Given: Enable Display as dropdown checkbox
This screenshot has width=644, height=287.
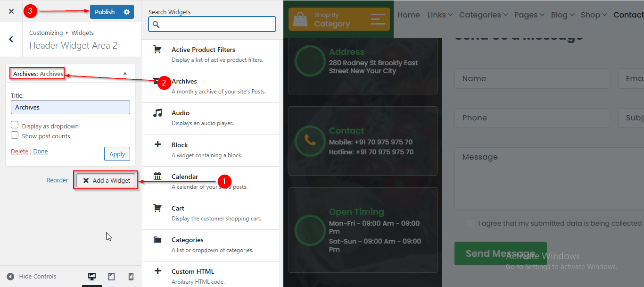Looking at the screenshot, I should pyautogui.click(x=15, y=125).
